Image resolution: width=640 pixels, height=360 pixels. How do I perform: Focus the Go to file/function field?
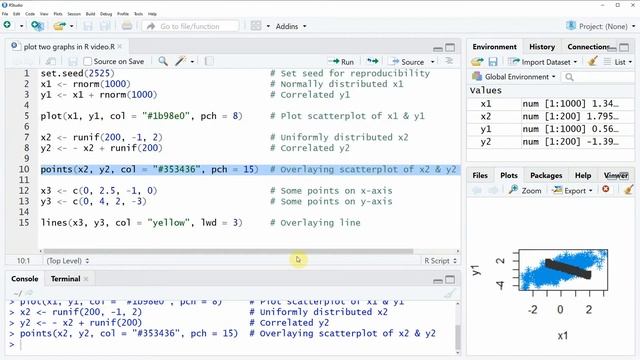191,26
